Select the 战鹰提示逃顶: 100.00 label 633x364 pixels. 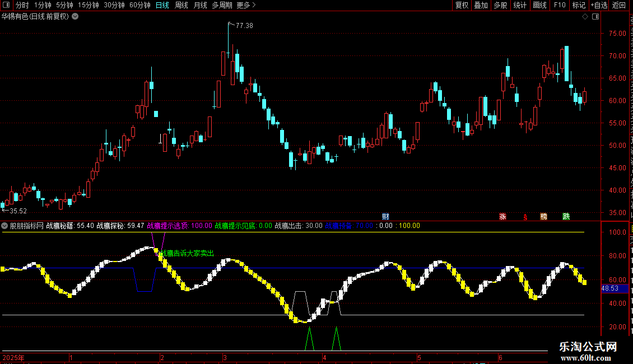[179, 226]
